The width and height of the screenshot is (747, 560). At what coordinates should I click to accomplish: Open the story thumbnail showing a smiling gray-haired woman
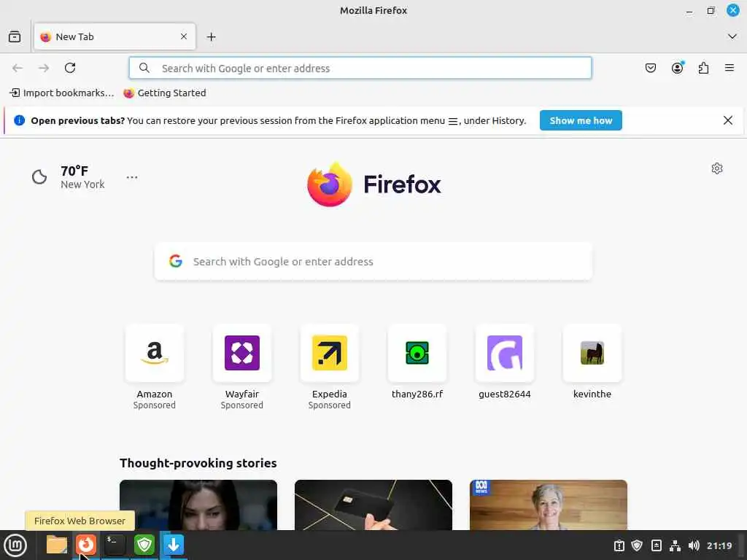point(549,505)
